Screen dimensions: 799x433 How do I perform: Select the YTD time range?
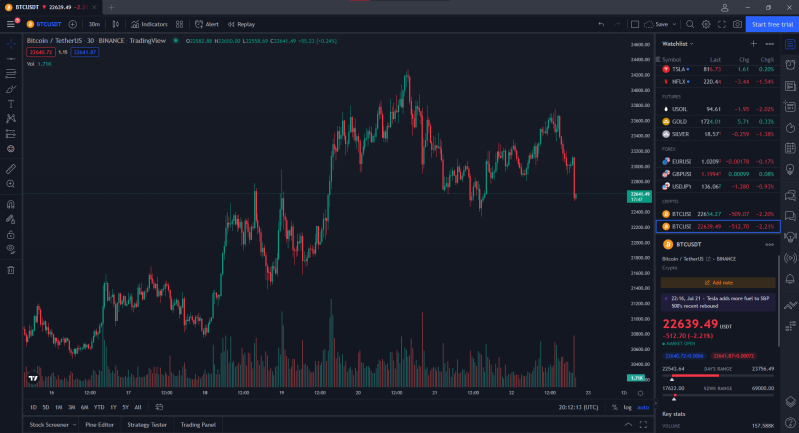(99, 407)
